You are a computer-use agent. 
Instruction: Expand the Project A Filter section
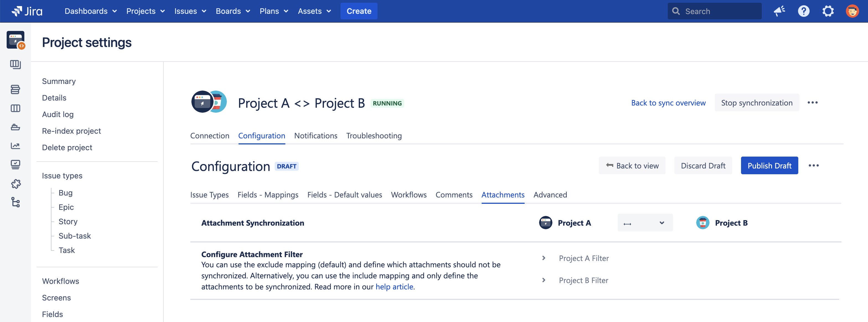[544, 258]
